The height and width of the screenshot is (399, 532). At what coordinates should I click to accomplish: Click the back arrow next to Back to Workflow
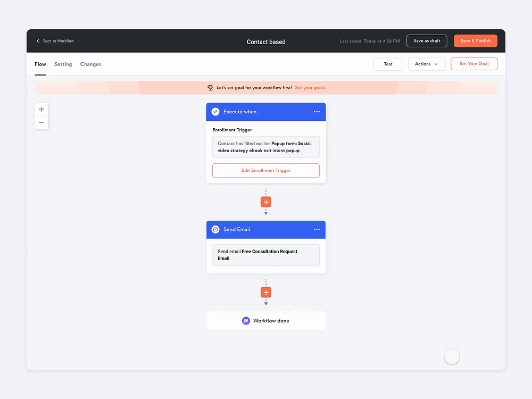click(x=37, y=40)
